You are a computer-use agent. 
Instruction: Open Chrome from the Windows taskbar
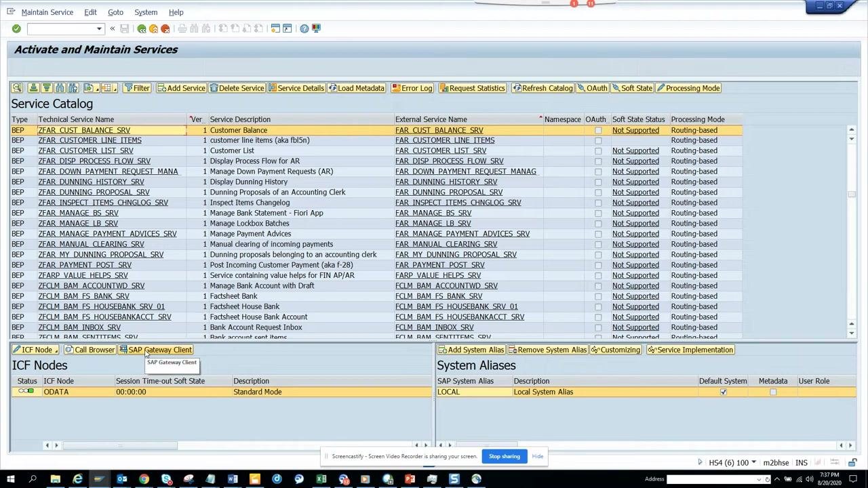pyautogui.click(x=144, y=480)
